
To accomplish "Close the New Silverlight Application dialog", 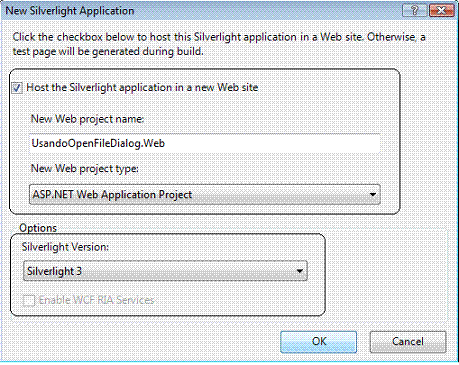I will (x=441, y=11).
